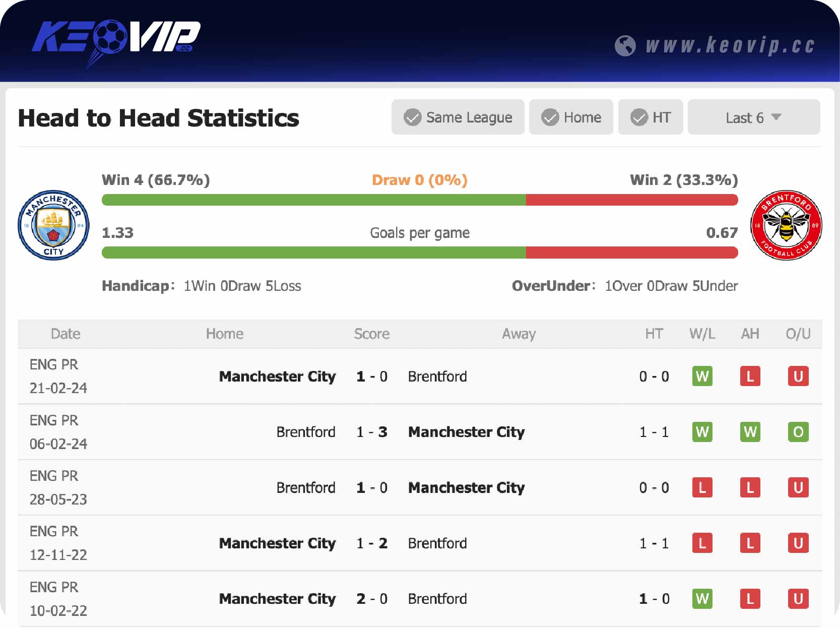Click the green O over badge on 06-02-24 row
The image size is (840, 629).
click(x=798, y=432)
